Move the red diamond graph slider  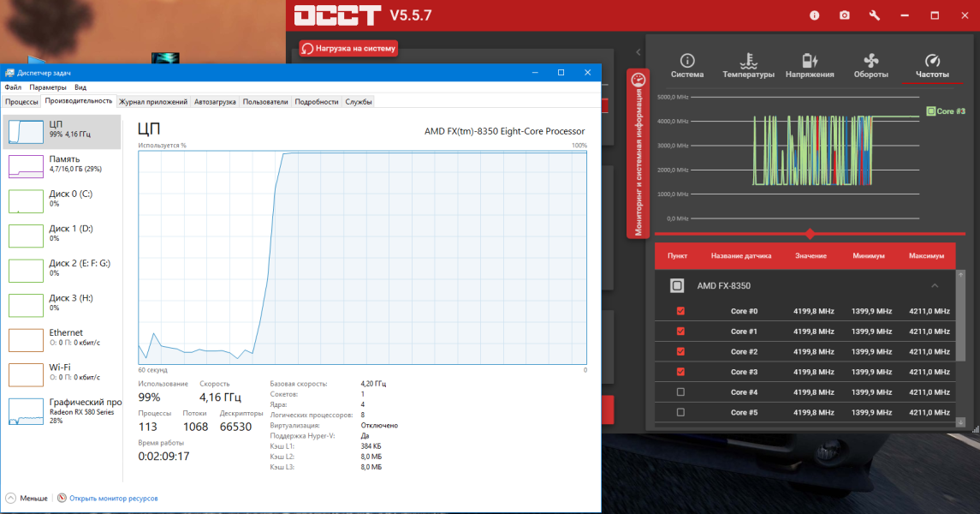click(x=810, y=234)
